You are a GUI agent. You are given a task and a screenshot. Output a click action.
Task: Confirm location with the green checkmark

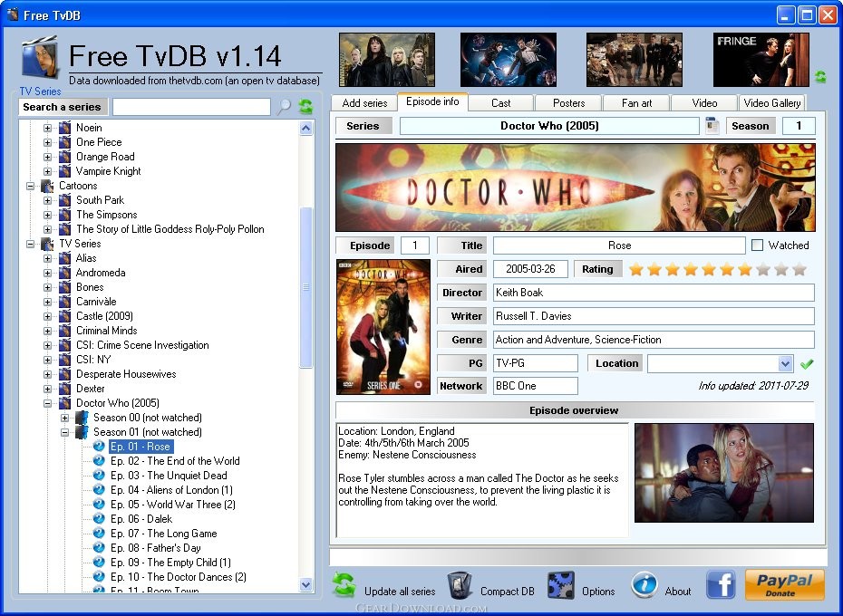point(807,364)
